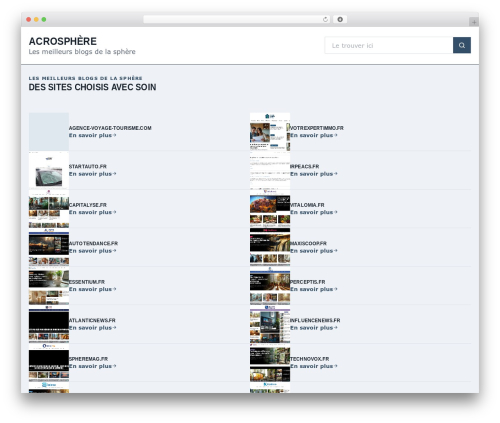Open the AGENCE-VOYAGE-TOURISME.COM thumbnail
The image size is (500, 423).
pyautogui.click(x=49, y=132)
